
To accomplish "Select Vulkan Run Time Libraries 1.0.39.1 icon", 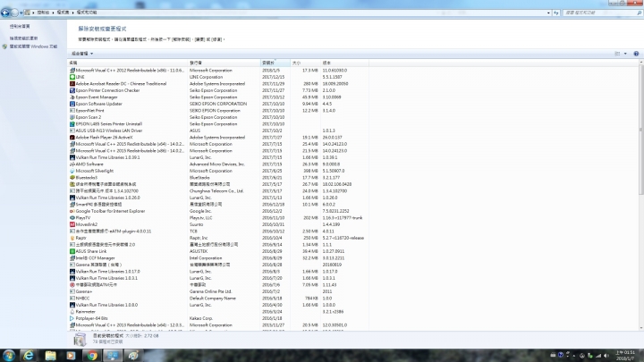I will click(x=72, y=157).
